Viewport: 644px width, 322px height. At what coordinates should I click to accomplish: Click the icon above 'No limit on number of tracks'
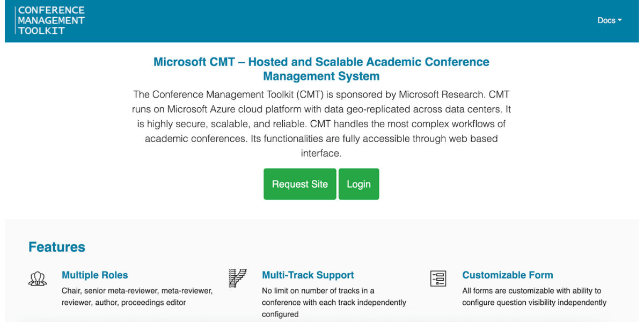(x=237, y=278)
